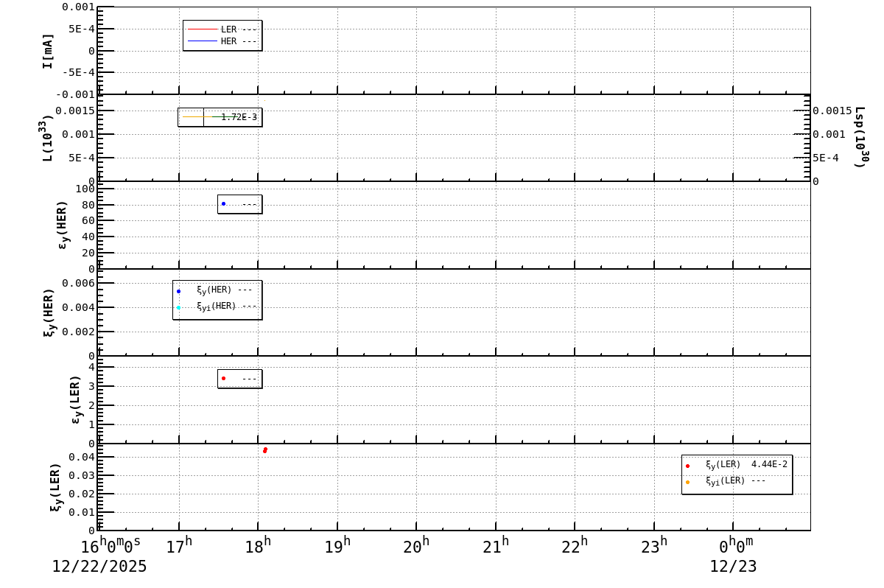884x588 pixels.
Task: Click the blue ξy(HER) legend dot
Action: (x=178, y=292)
